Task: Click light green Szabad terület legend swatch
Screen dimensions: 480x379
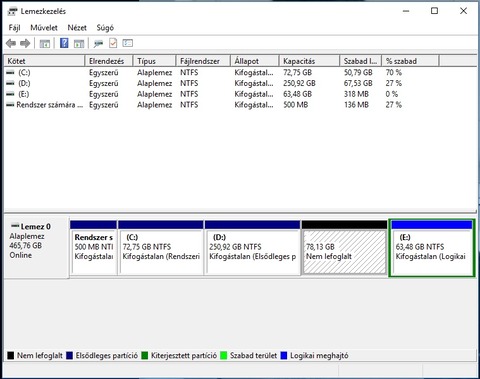Action: [x=224, y=356]
